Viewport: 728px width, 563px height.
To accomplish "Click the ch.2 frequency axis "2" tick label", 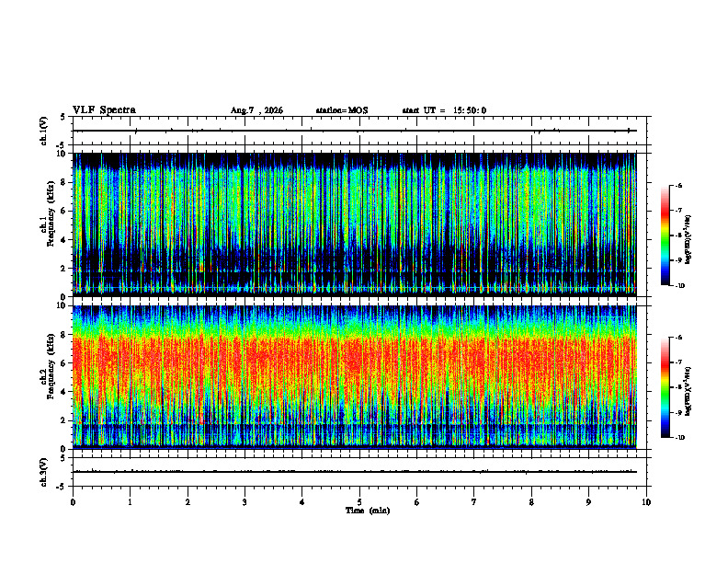I will [63, 421].
